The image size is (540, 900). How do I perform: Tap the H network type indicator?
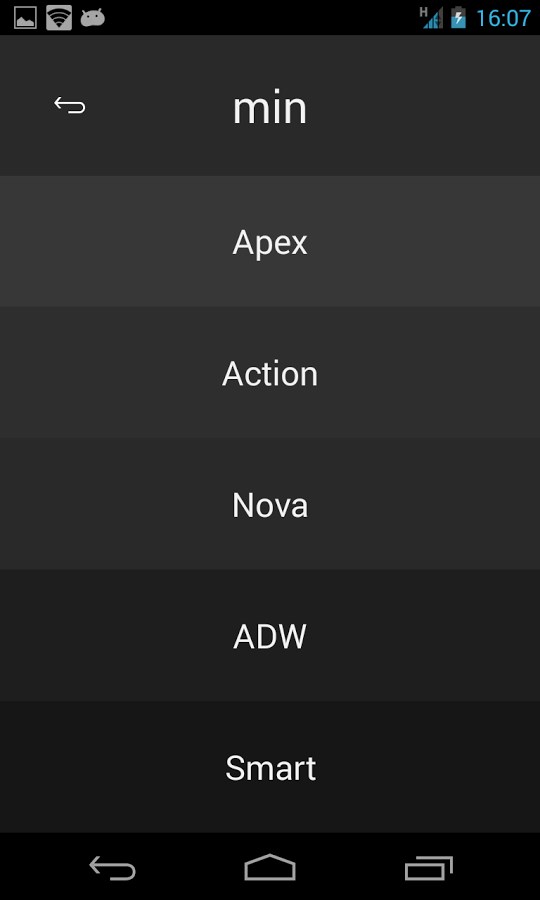(x=424, y=11)
